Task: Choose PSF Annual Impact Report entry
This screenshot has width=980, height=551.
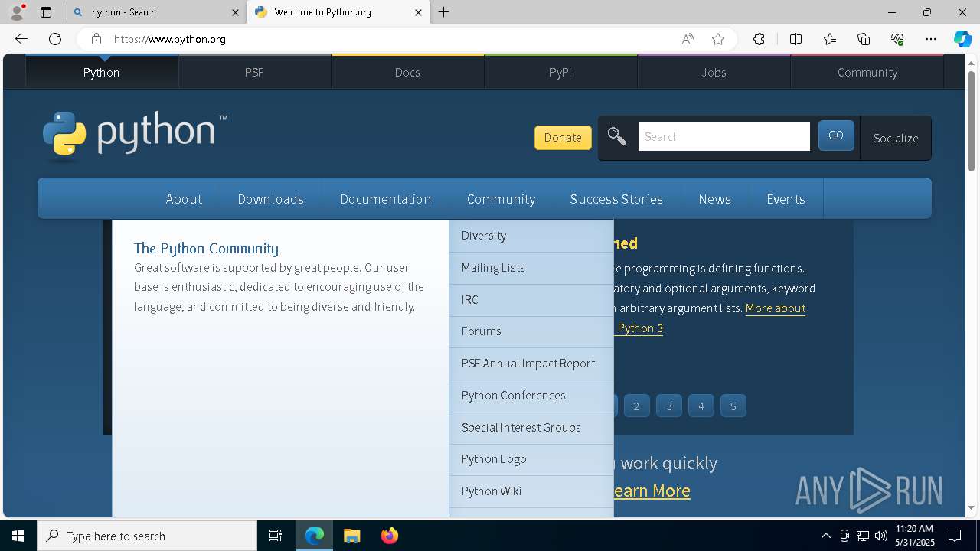Action: click(531, 364)
